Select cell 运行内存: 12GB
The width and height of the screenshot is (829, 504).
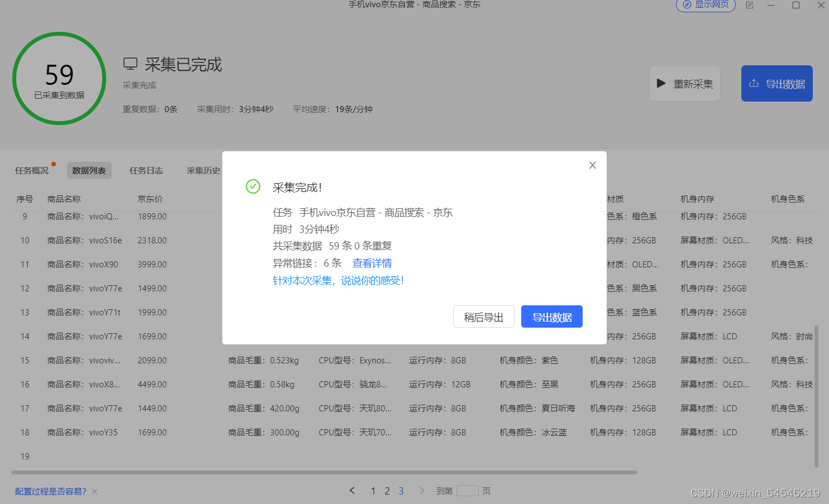(440, 385)
